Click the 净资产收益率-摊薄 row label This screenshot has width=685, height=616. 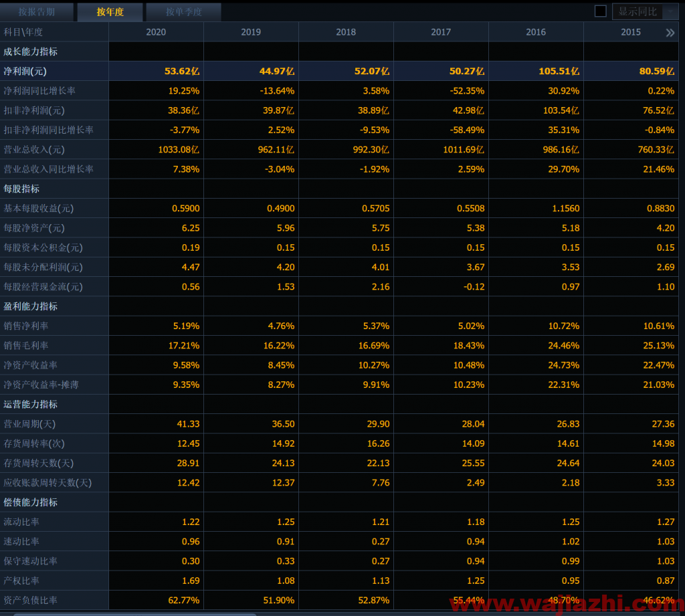(x=41, y=385)
